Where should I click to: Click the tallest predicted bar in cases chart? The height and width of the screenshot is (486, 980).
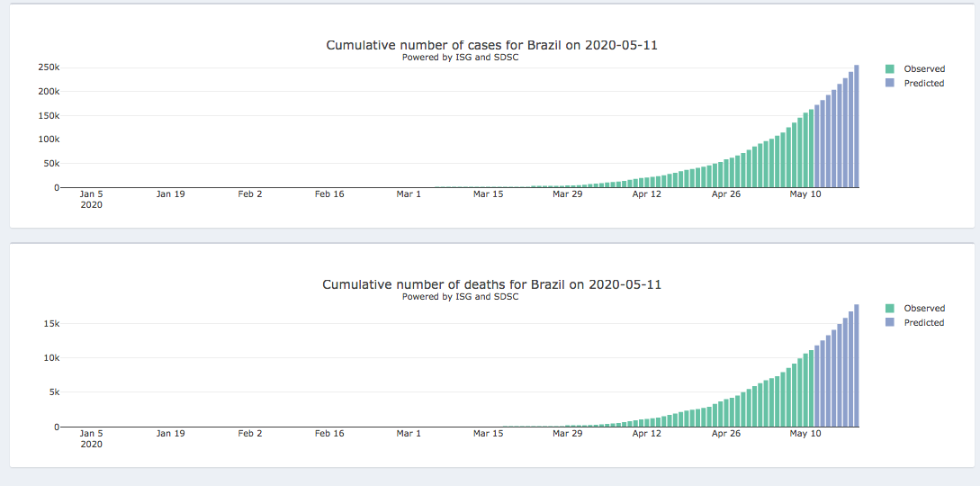click(x=857, y=126)
